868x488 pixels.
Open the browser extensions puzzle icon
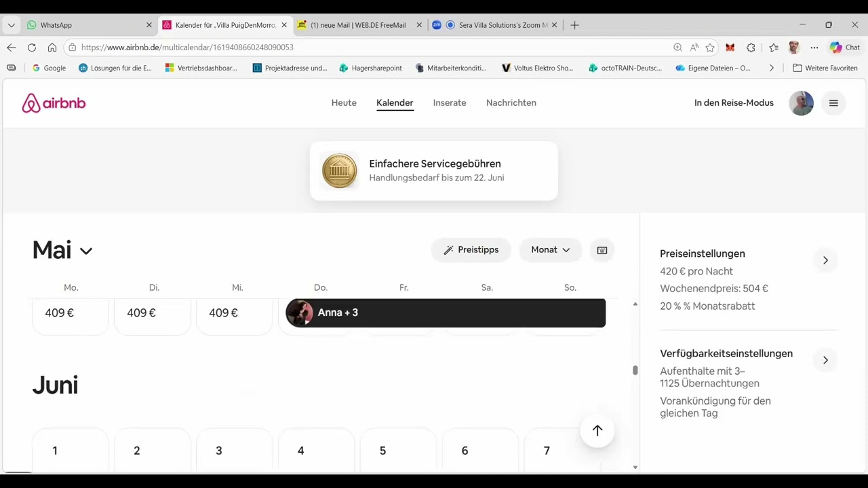(x=751, y=47)
